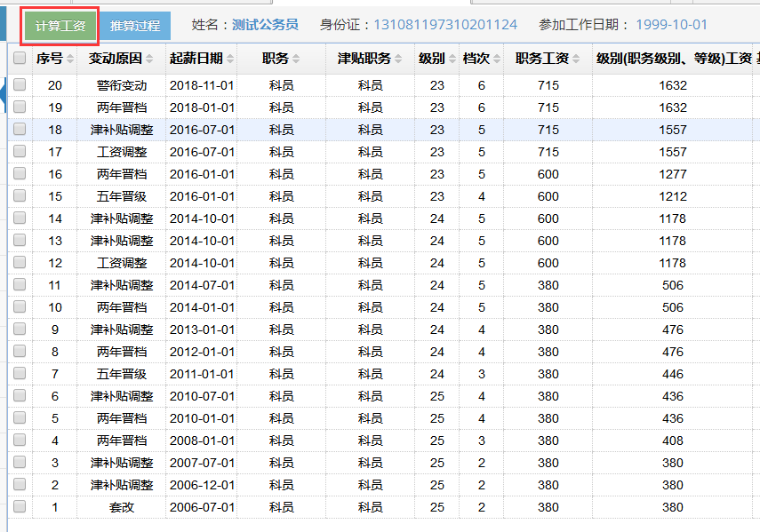Click 套改 in row 1
The width and height of the screenshot is (760, 532).
point(122,507)
